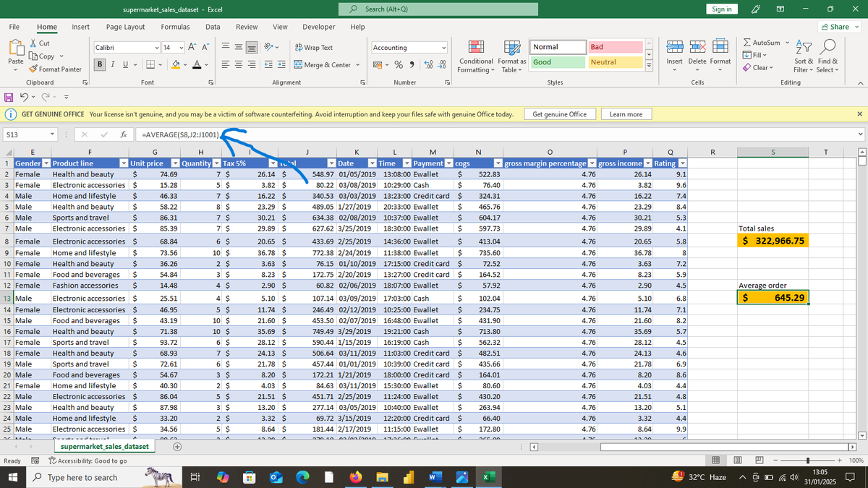Viewport: 868px width, 488px height.
Task: Click Increase Decimal icon
Action: coord(428,65)
